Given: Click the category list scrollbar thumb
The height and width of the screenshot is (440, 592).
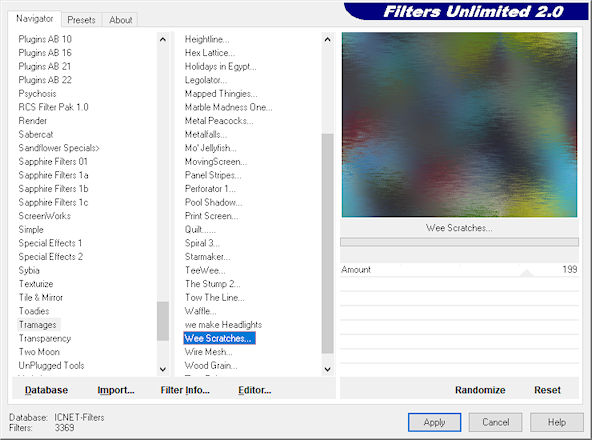Looking at the screenshot, I should (x=163, y=321).
